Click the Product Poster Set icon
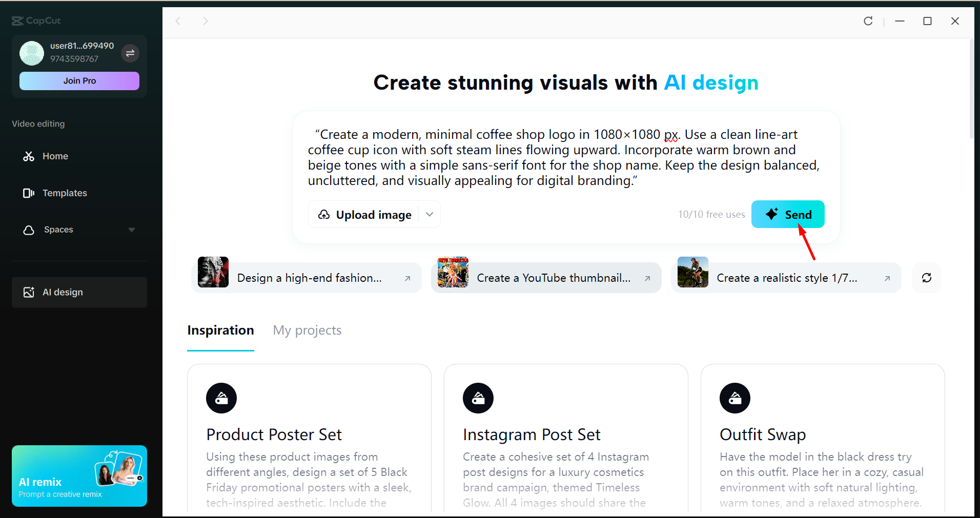Screen dimensions: 980x518 coord(221,398)
